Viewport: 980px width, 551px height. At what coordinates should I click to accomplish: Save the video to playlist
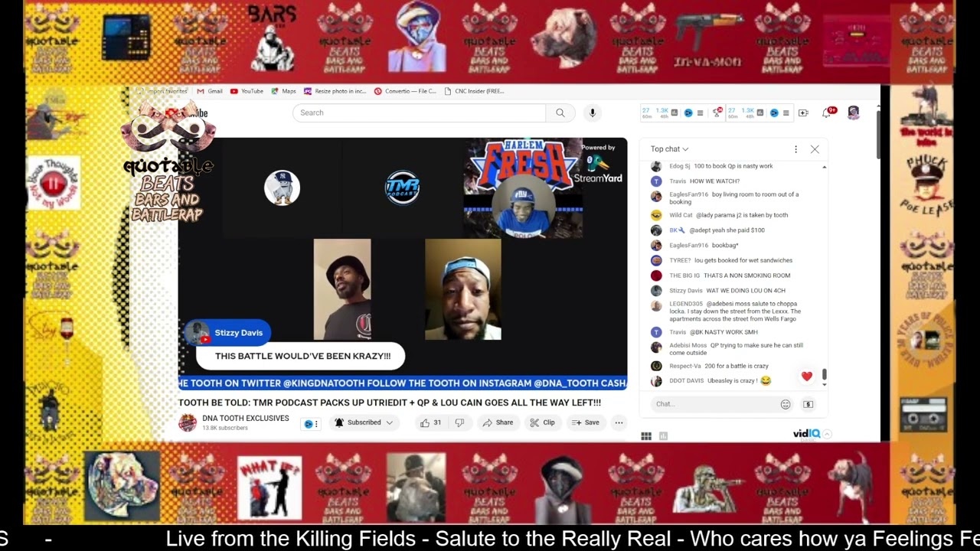pyautogui.click(x=586, y=422)
